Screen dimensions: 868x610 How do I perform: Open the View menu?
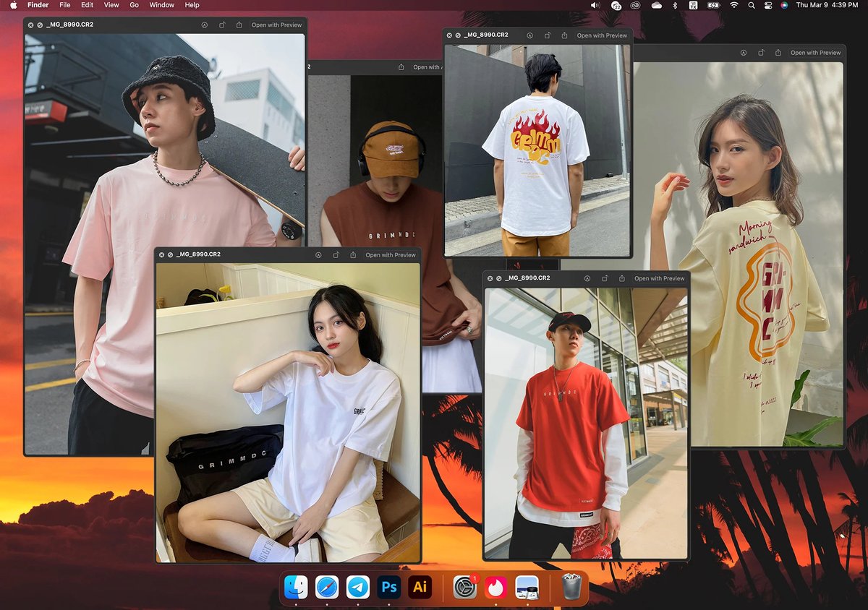click(111, 5)
